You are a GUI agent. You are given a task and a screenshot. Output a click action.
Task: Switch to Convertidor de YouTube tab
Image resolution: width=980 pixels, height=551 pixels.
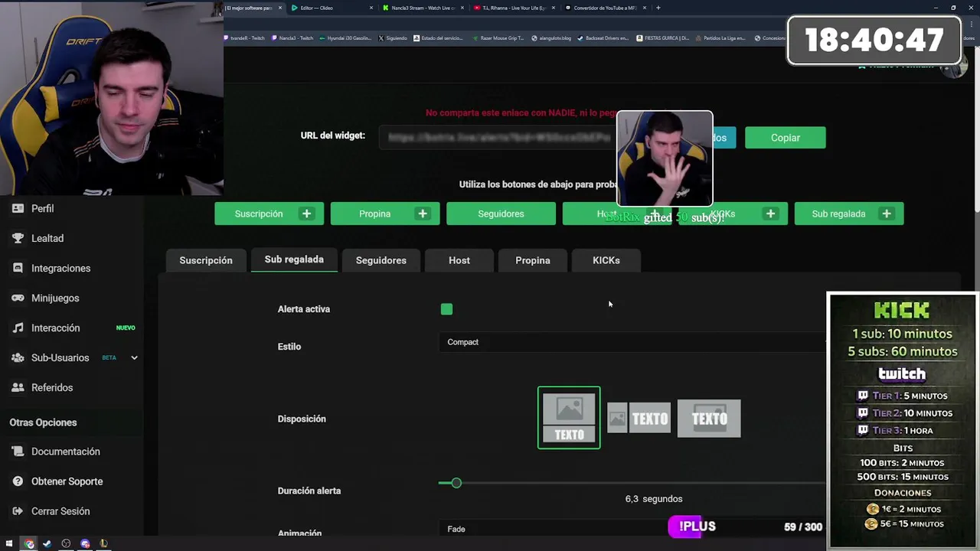(605, 8)
